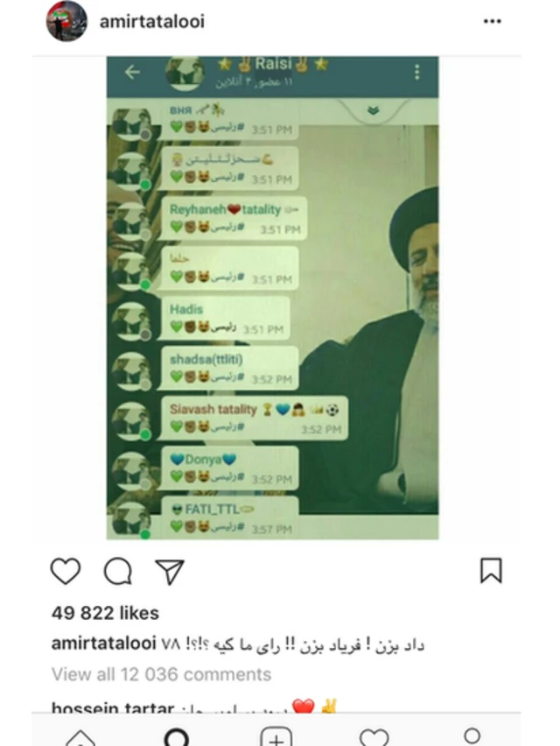Open comments via speech bubble icon
This screenshot has height=746, width=560.
pyautogui.click(x=118, y=570)
